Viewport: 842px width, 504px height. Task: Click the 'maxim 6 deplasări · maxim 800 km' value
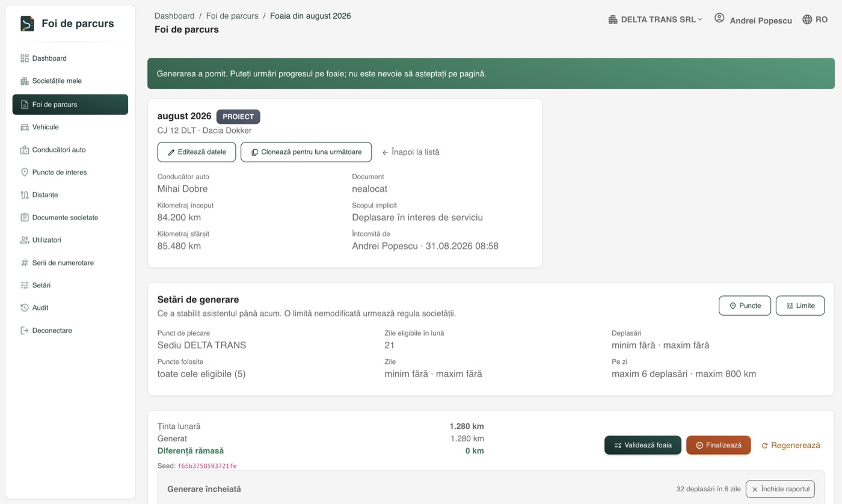tap(684, 374)
